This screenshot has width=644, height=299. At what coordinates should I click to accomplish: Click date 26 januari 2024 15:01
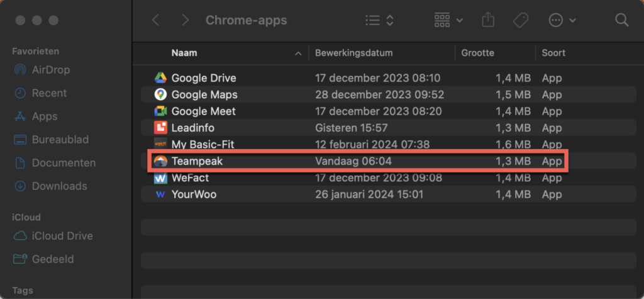click(x=369, y=195)
